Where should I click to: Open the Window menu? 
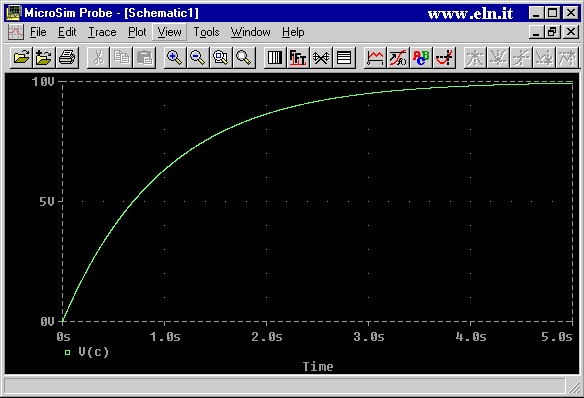(250, 32)
